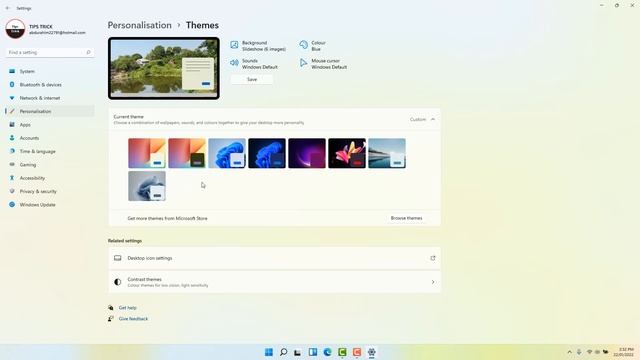Collapse the Current theme section chevron
640x360 pixels.
coord(433,120)
